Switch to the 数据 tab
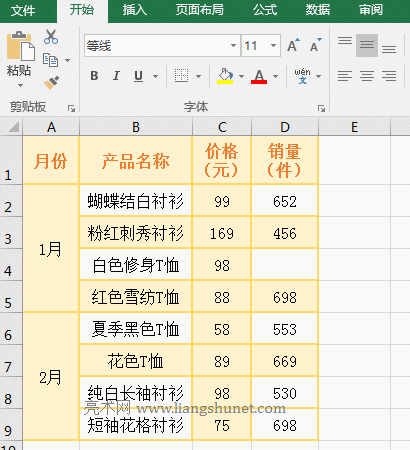410x450 pixels. tap(318, 10)
